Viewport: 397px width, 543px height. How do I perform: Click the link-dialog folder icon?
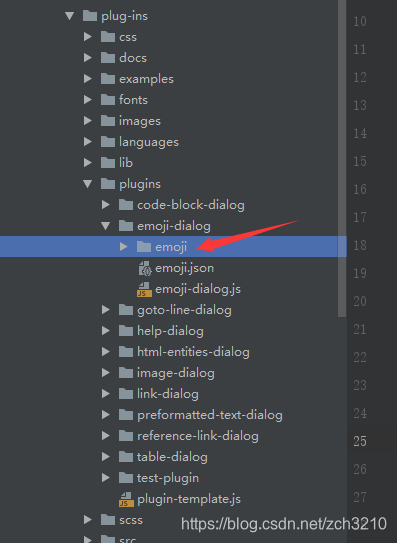coord(126,394)
